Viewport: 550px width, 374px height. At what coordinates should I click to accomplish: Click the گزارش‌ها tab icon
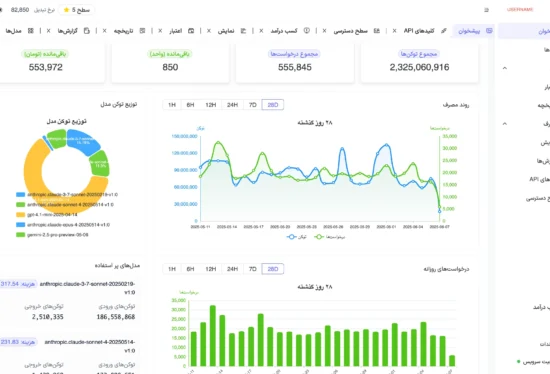click(x=87, y=31)
